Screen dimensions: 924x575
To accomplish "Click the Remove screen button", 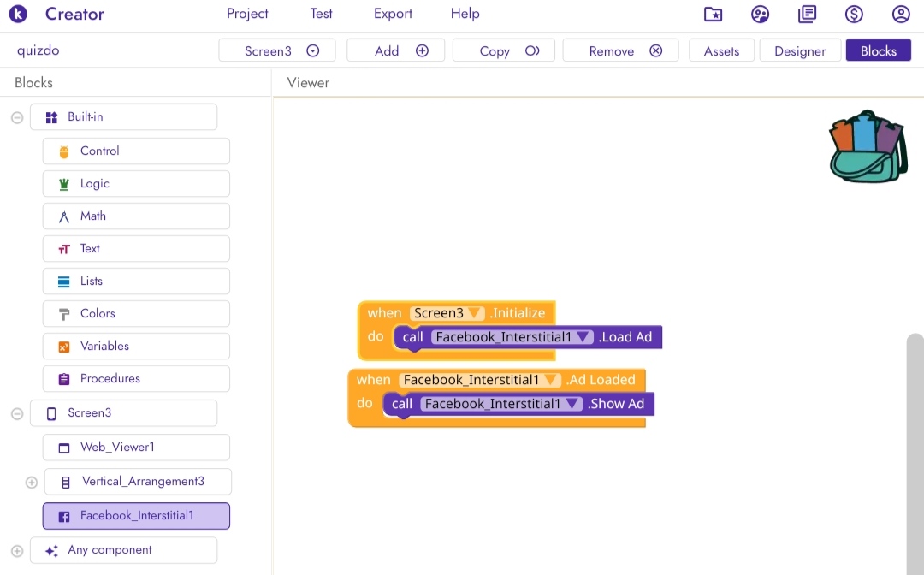I will 620,50.
